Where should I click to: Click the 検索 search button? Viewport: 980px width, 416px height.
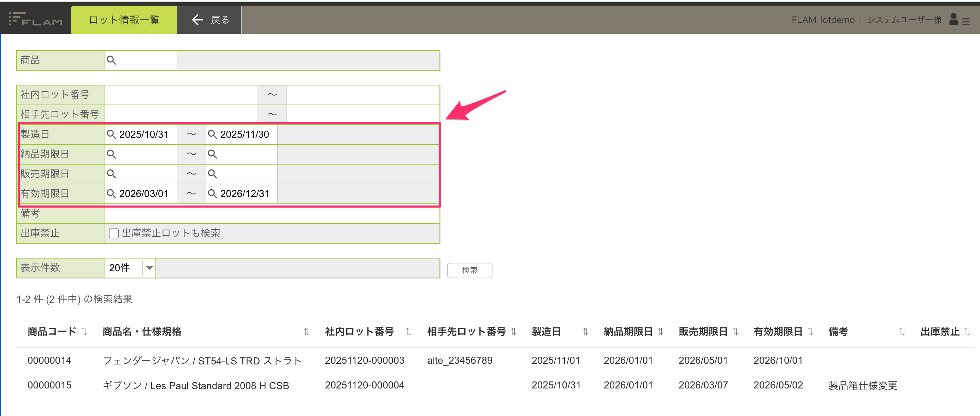[x=470, y=271]
